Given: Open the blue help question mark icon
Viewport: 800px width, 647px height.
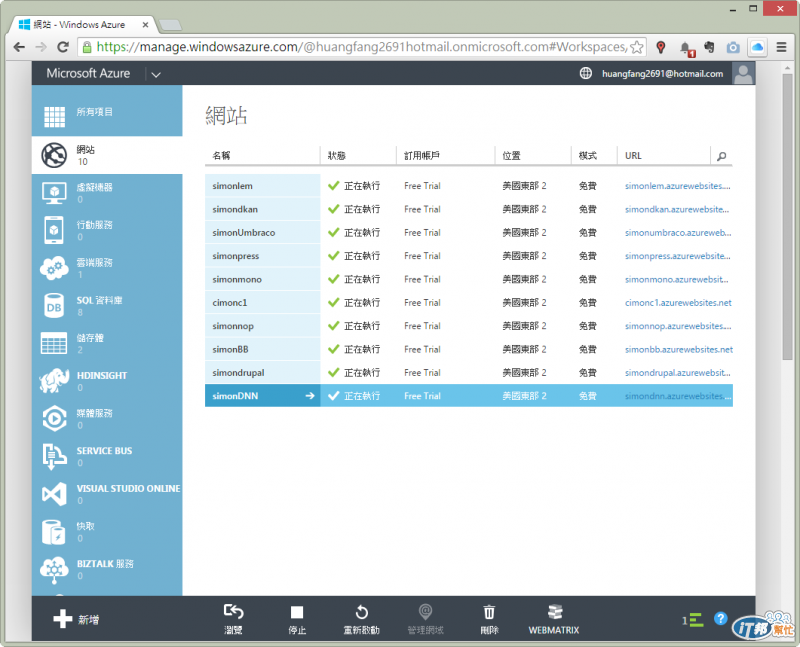Looking at the screenshot, I should point(720,618).
